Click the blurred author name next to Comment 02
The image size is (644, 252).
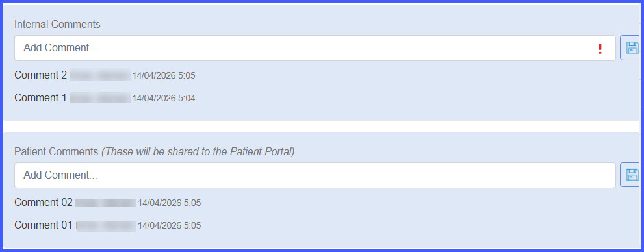[x=105, y=203]
